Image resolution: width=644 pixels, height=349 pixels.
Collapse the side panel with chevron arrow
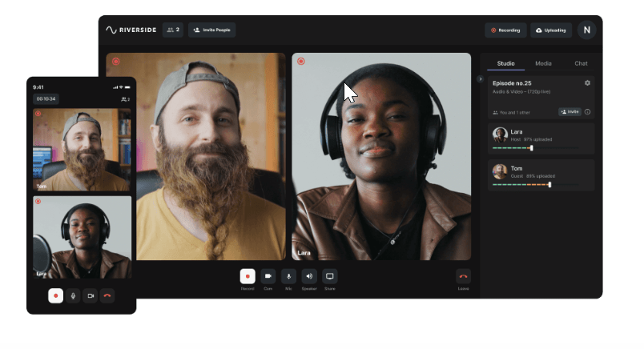coord(480,78)
